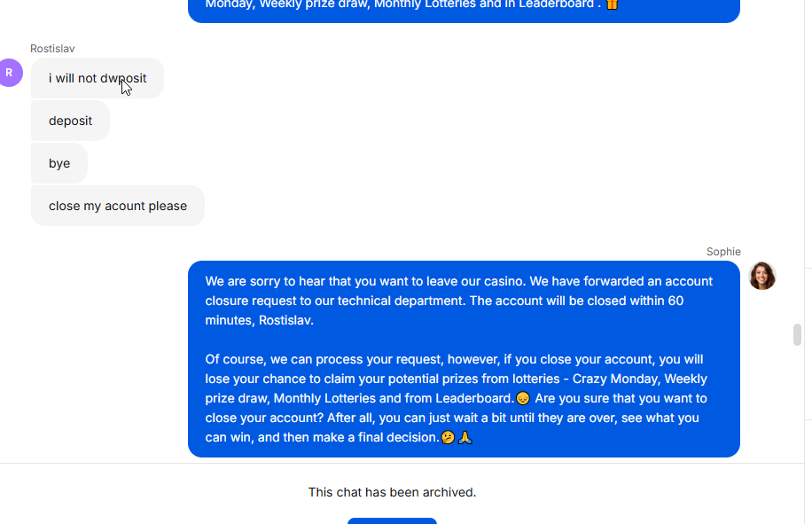This screenshot has height=524, width=812.
Task: Click the word "Leaderboard" in Sophie's reply
Action: coord(474,398)
